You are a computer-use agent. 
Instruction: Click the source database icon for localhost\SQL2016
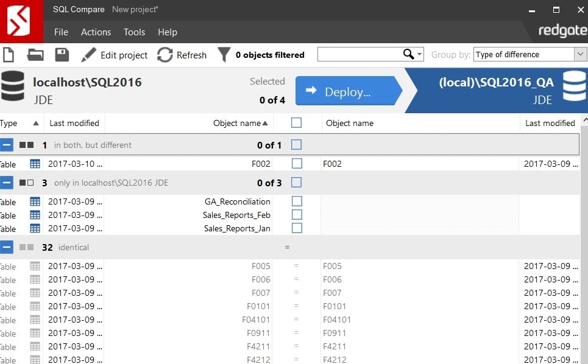pos(13,86)
